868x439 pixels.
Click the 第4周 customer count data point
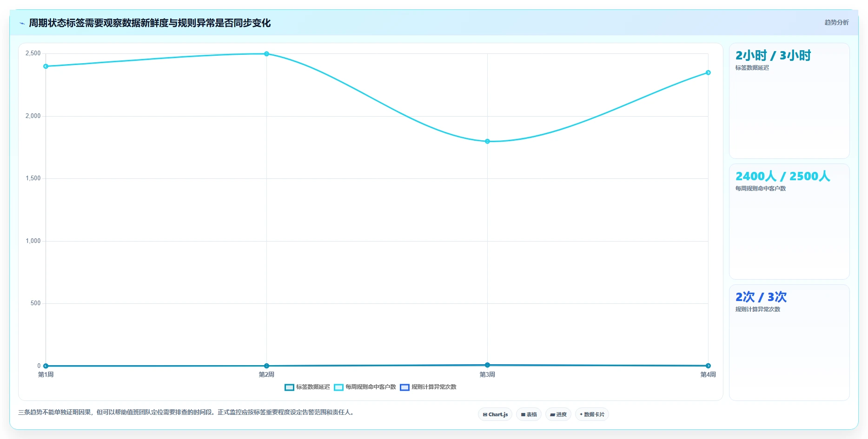(708, 72)
